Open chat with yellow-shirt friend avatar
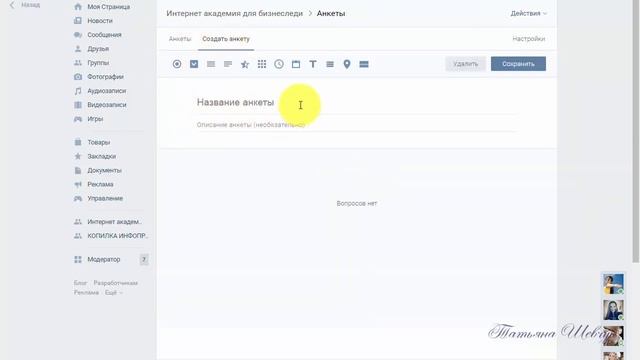Viewport: 640px width, 360px height. [613, 284]
